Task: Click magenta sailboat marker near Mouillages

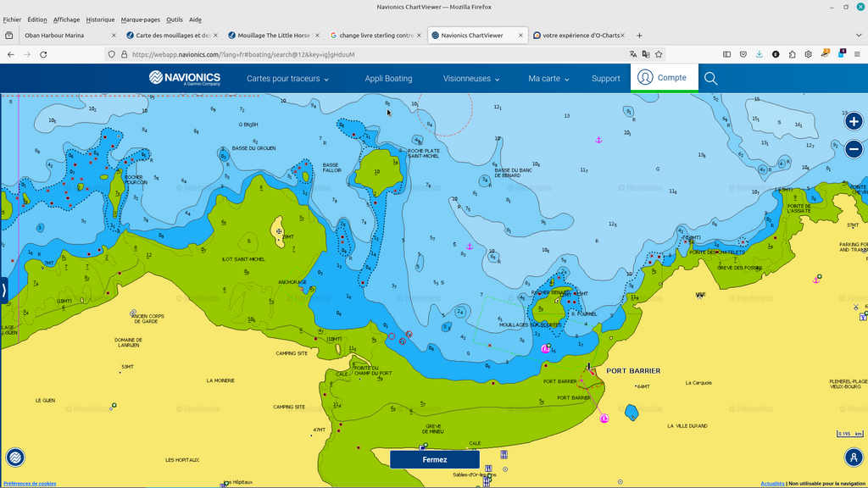Action: pos(545,348)
